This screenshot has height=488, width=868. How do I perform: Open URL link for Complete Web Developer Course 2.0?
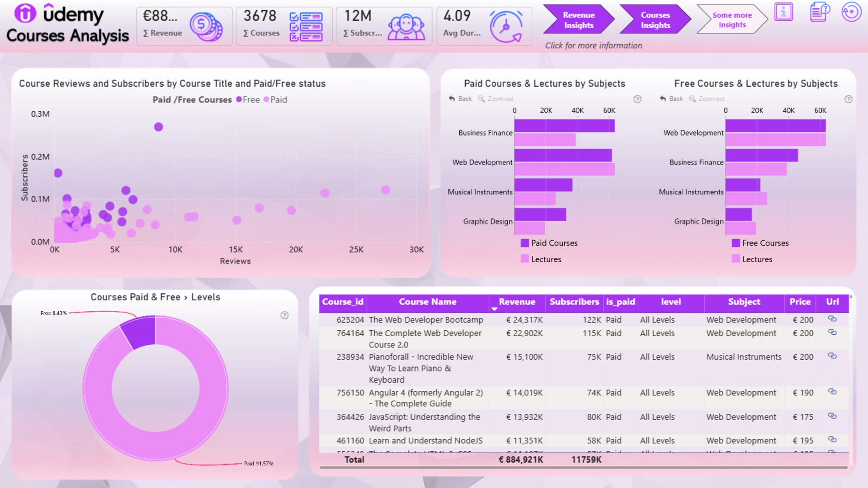832,332
